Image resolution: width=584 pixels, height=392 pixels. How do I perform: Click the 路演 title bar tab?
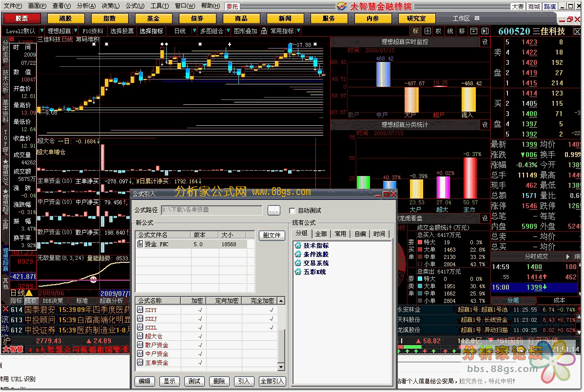[550, 6]
